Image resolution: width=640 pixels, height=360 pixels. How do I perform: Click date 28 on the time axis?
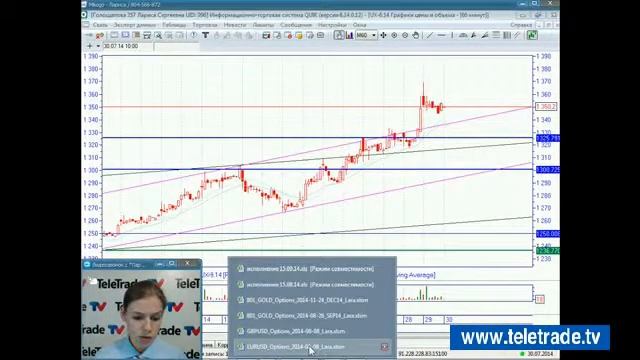click(408, 320)
